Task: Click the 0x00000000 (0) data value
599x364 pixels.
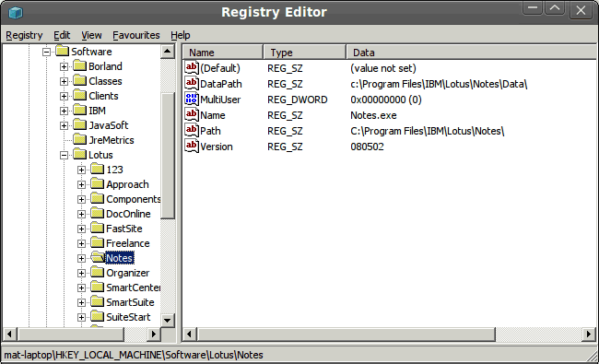Action: (x=386, y=100)
